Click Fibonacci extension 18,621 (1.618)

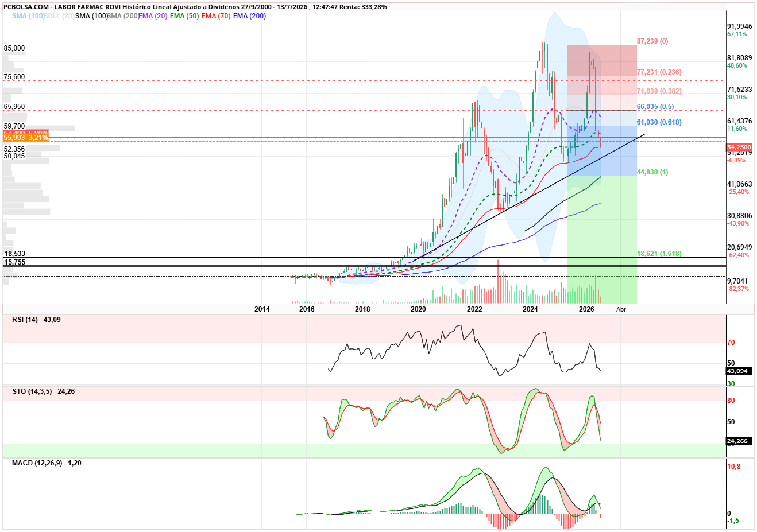click(x=659, y=254)
